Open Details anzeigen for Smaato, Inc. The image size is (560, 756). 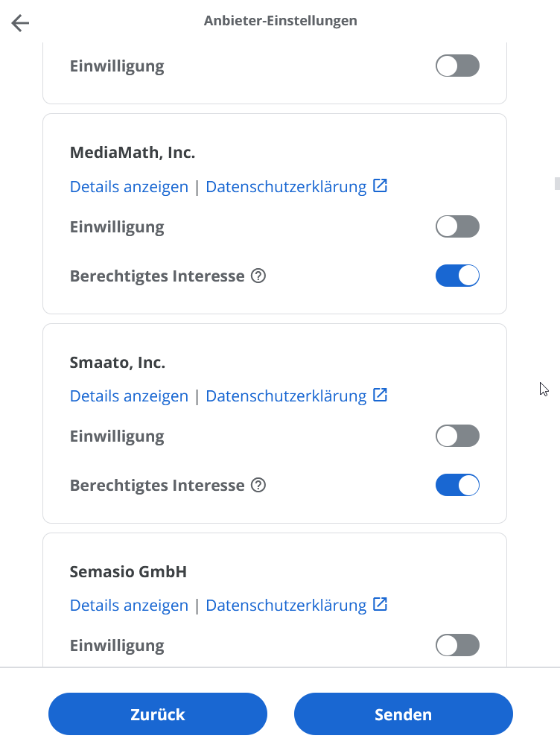129,396
